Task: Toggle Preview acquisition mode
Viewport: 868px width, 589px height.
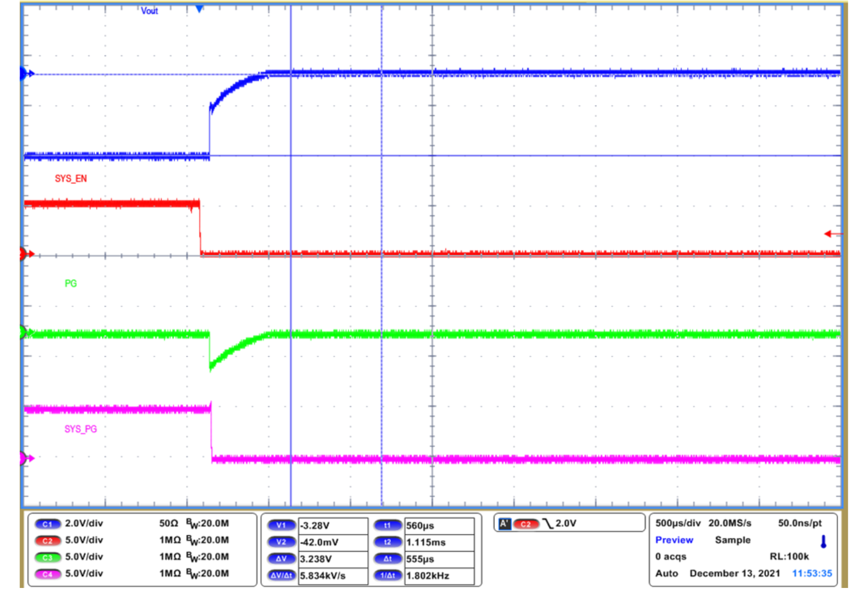Action: (x=674, y=540)
